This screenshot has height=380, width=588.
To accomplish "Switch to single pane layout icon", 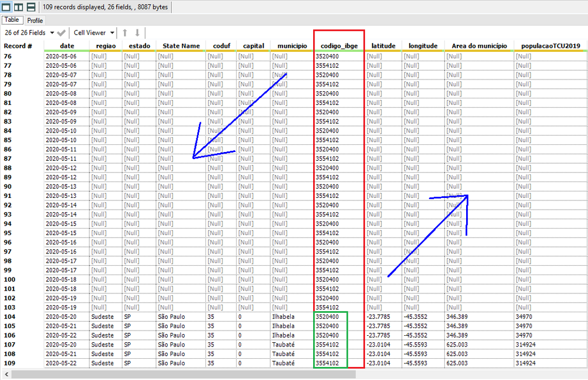I will point(6,6).
